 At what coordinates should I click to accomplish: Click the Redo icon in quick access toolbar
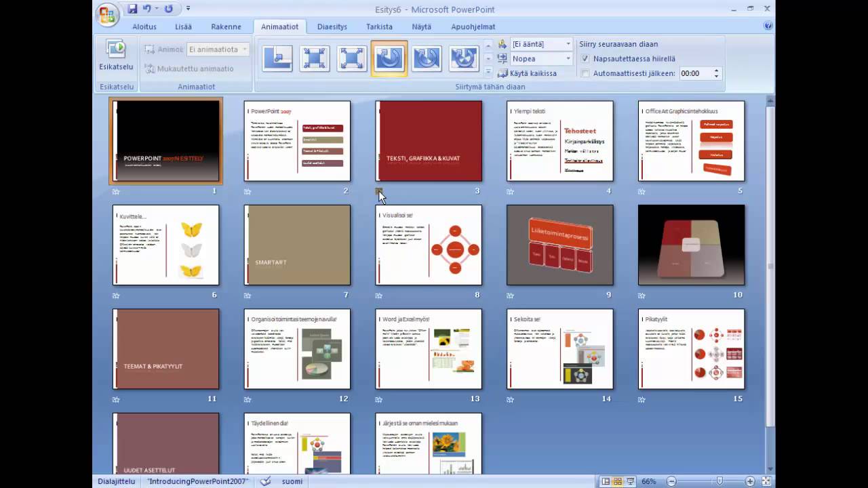click(x=169, y=9)
